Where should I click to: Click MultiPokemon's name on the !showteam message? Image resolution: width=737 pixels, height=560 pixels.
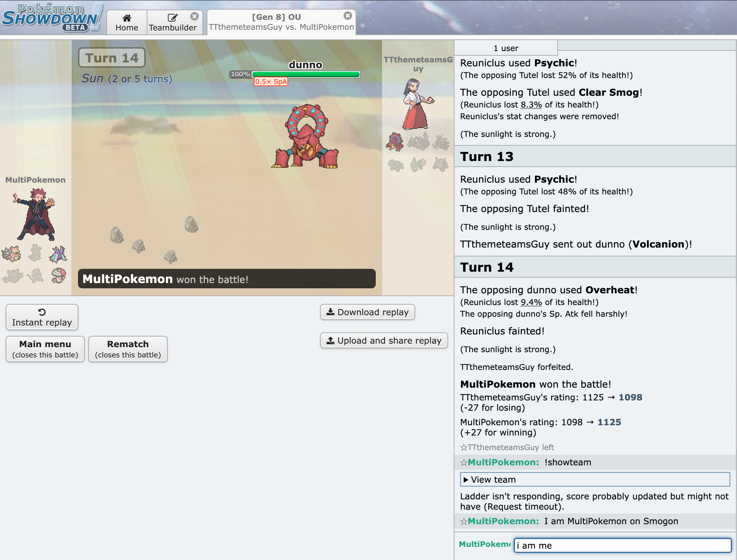pos(503,462)
